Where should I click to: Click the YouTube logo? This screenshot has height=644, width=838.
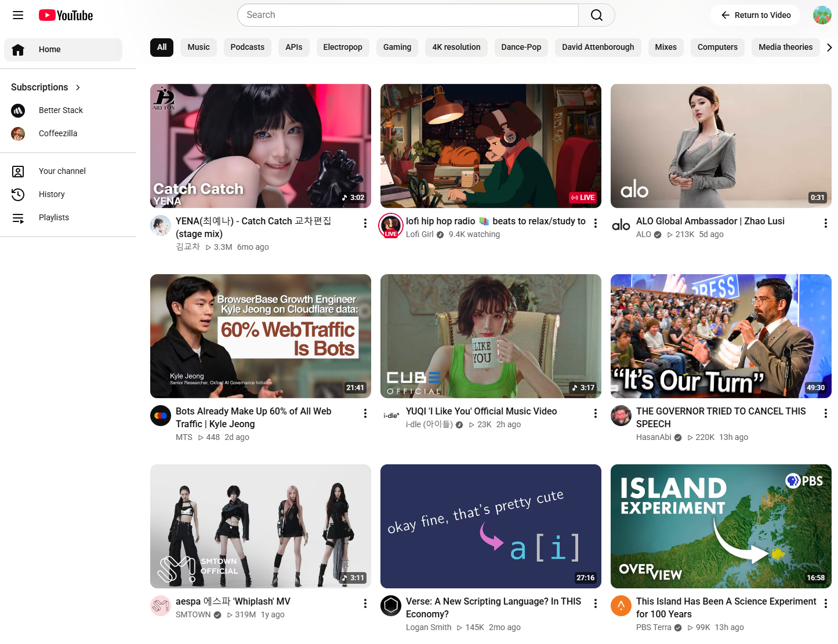pyautogui.click(x=66, y=15)
